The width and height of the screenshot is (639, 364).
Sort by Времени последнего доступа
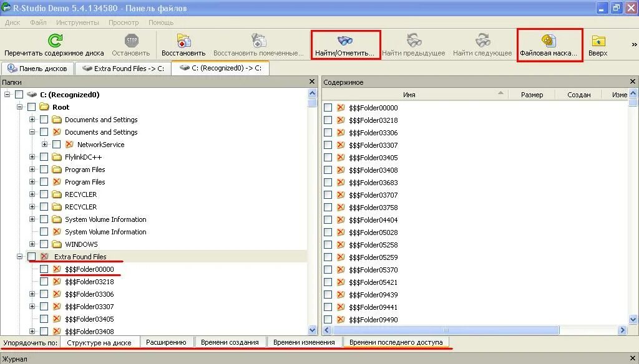tap(396, 342)
